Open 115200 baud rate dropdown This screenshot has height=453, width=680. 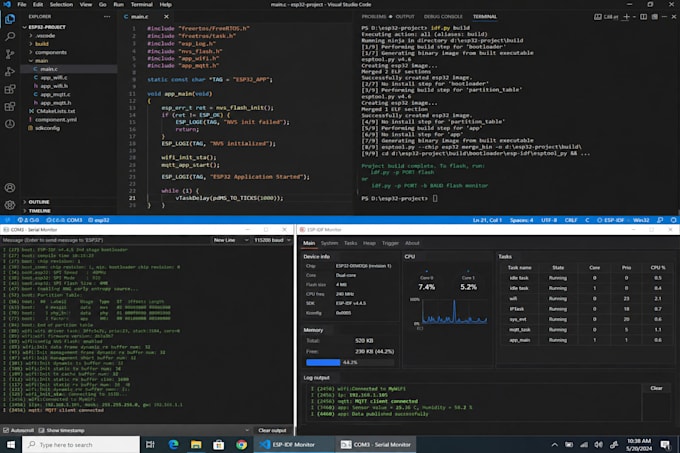272,240
